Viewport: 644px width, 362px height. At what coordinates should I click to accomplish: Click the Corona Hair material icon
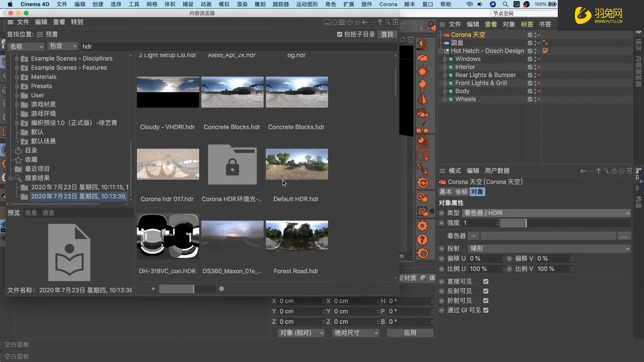click(x=422, y=127)
